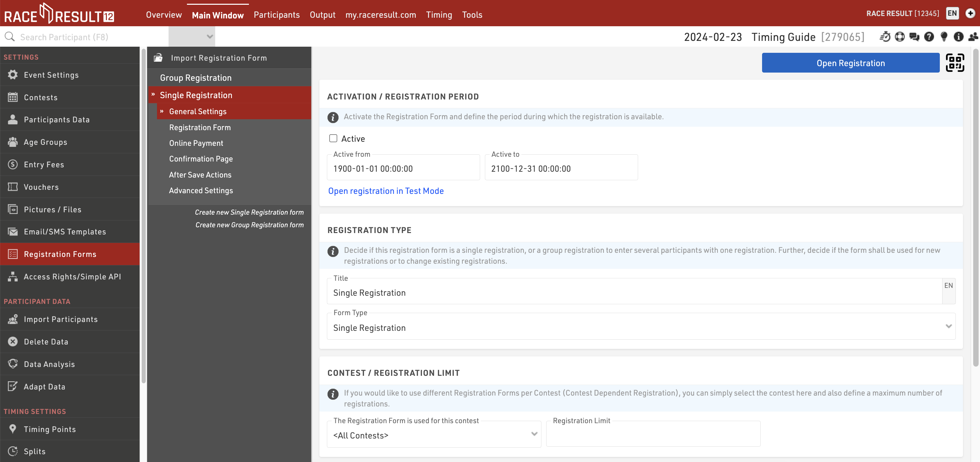Viewport: 980px width, 462px height.
Task: Click the Open Registration button
Action: 851,63
